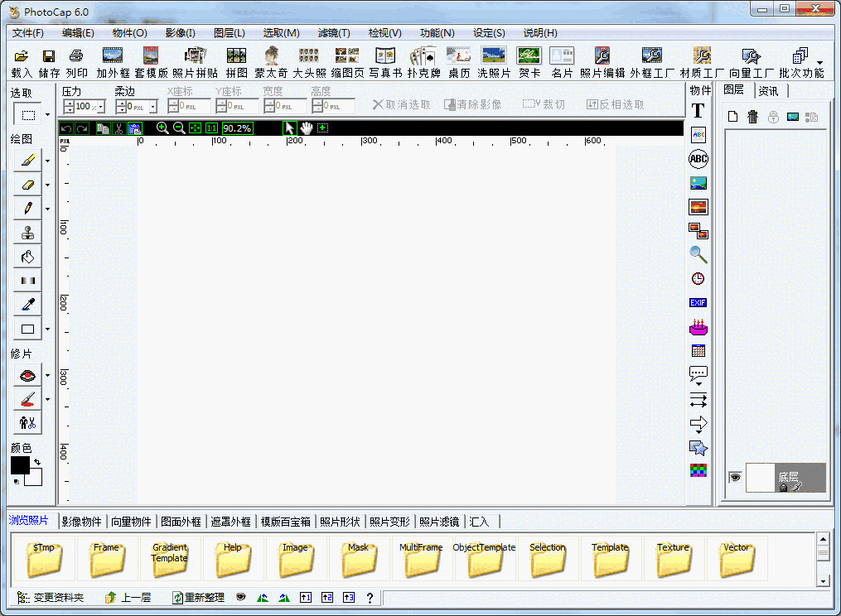Click the folder browser scroll down arrow
Viewport: 841px width, 616px height.
coord(823,581)
